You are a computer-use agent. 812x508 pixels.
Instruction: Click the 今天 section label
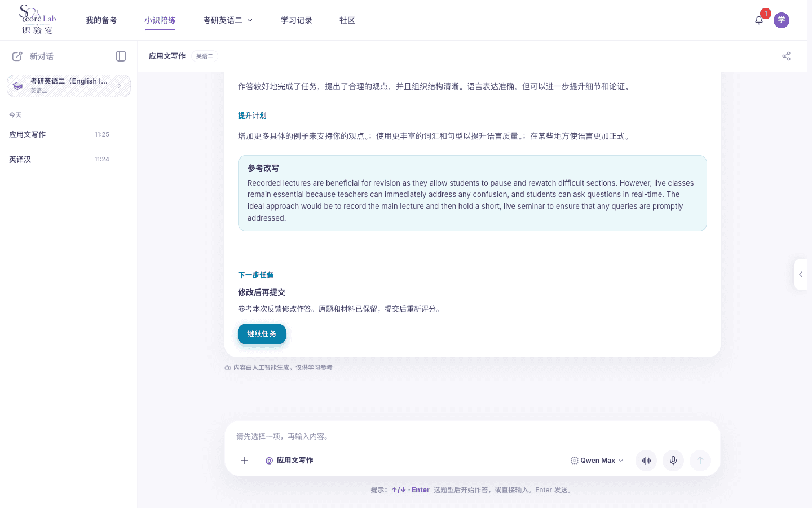[15, 115]
